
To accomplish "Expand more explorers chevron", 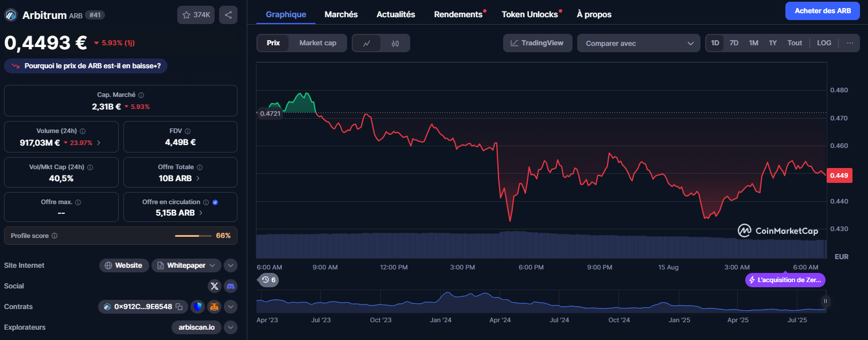I will pos(231,327).
